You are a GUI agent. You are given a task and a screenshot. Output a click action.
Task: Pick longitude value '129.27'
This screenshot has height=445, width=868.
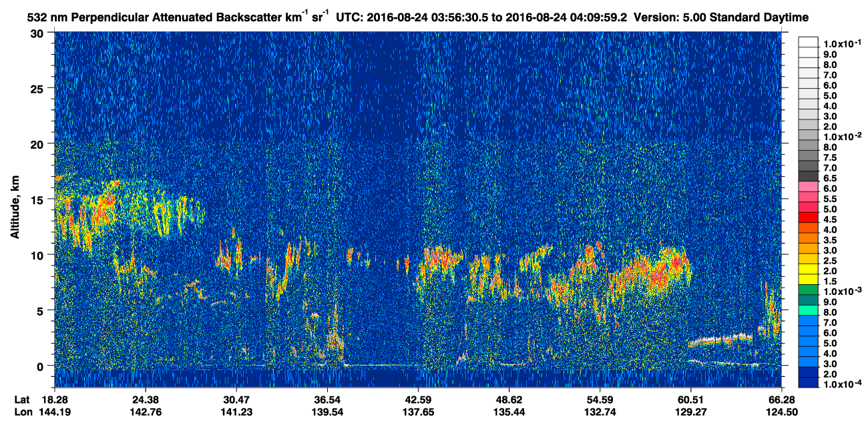coord(690,412)
